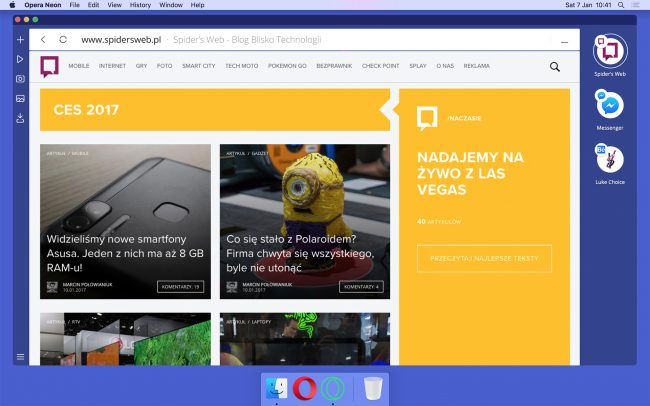Switch to the Luke Choice tab bubble
This screenshot has height=406, width=650.
[610, 159]
